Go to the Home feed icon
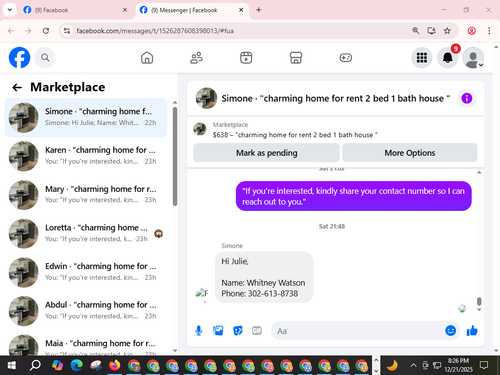Image resolution: width=500 pixels, height=375 pixels. (x=147, y=58)
